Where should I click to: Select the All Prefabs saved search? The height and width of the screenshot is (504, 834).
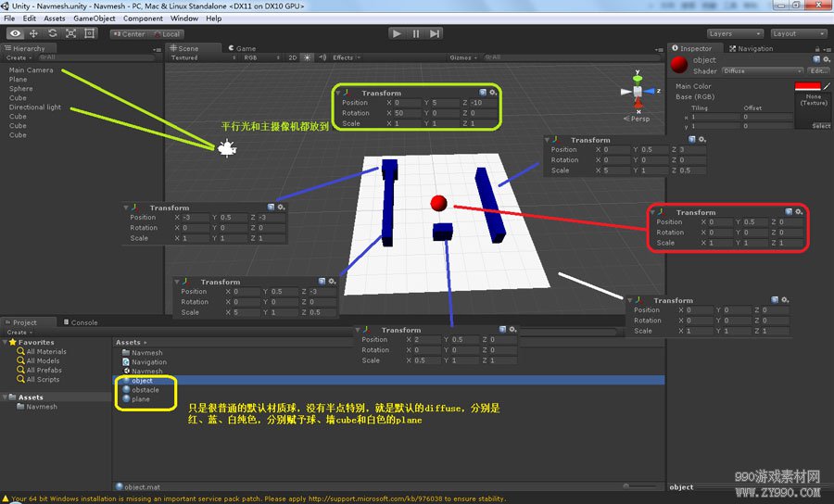point(39,370)
